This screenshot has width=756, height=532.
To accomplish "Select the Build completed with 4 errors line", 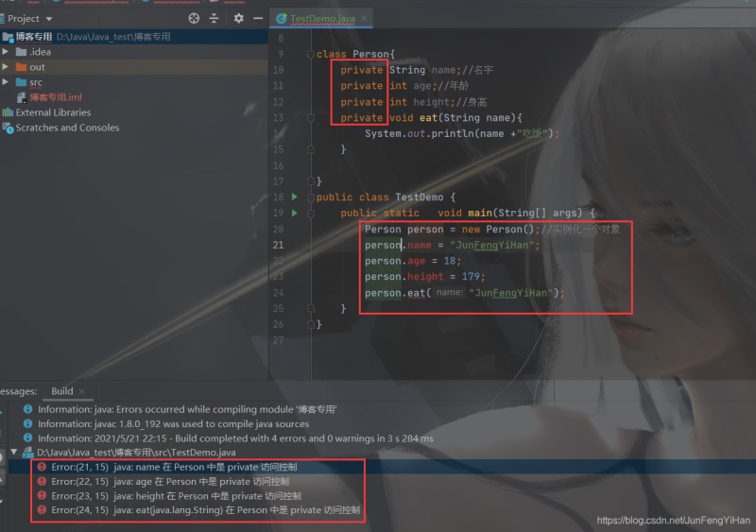I will (235, 438).
